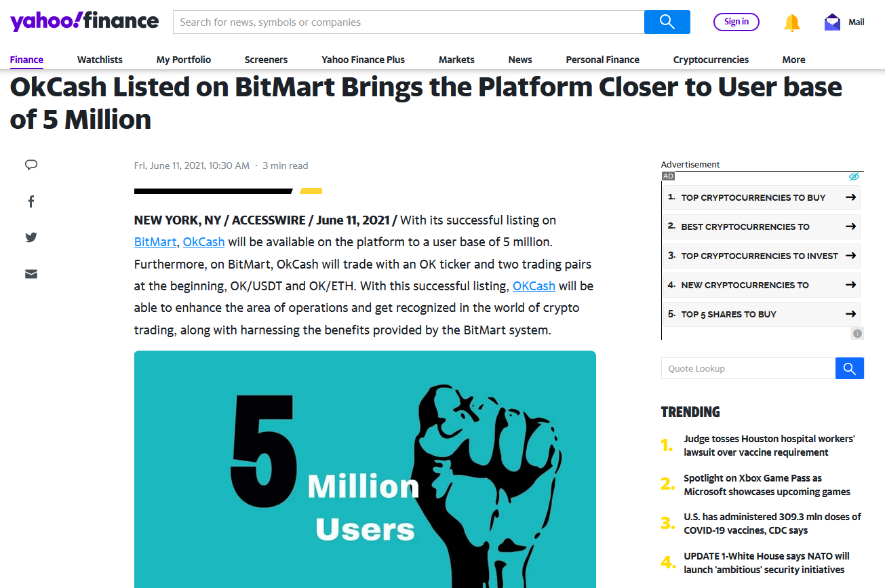This screenshot has height=588, width=885.
Task: Open the Markets nav item
Action: pos(456,60)
